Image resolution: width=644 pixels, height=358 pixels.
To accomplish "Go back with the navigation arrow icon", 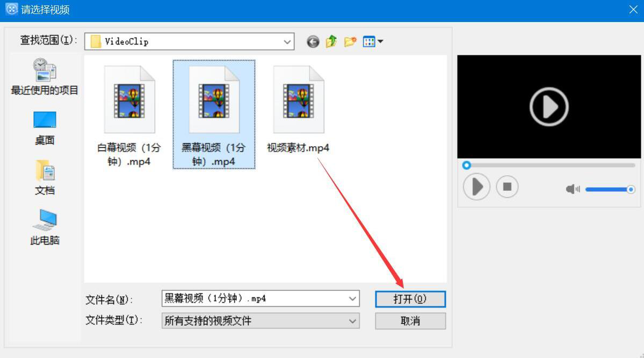I will click(x=313, y=41).
